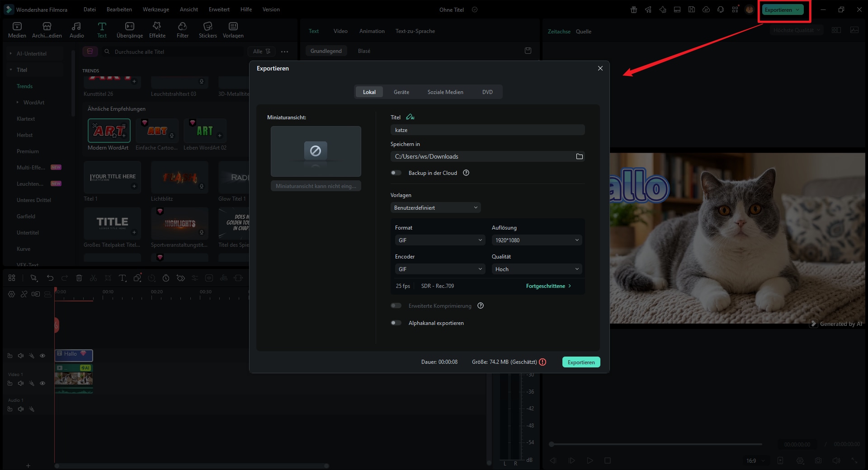Close the Exportieren dialog
The height and width of the screenshot is (470, 868).
pos(600,68)
